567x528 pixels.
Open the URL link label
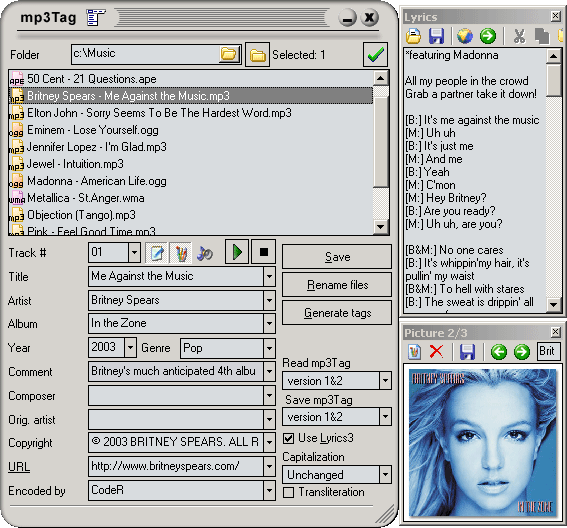pos(19,467)
